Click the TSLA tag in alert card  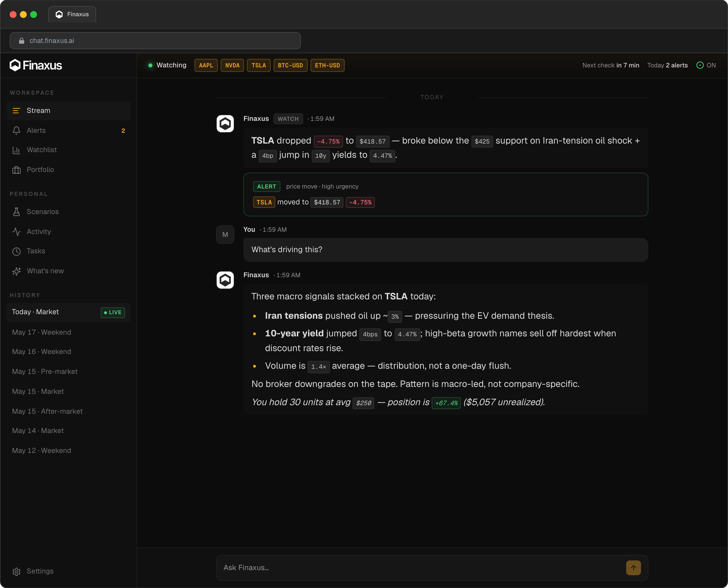click(x=264, y=202)
